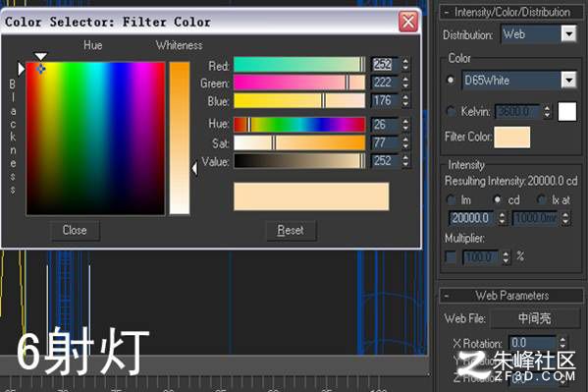Click the Blackness triangle marker
The width and height of the screenshot is (588, 392).
[22, 69]
